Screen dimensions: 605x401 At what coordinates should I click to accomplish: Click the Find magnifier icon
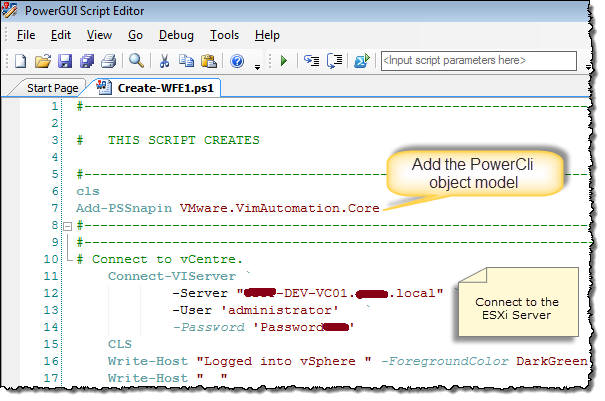pos(136,61)
